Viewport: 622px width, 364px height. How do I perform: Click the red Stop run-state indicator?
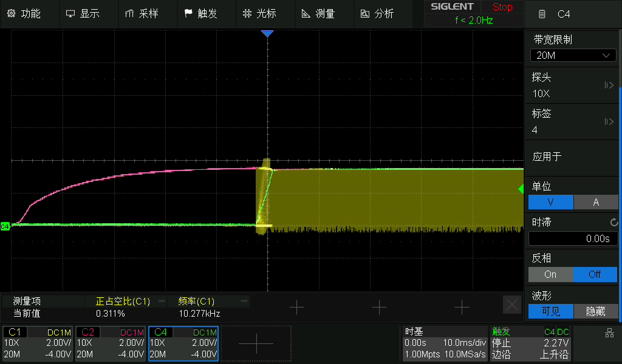(502, 7)
